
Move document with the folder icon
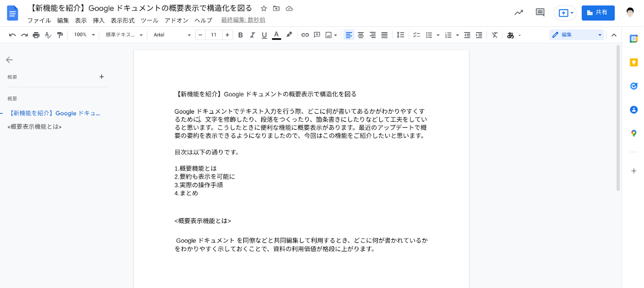click(276, 9)
